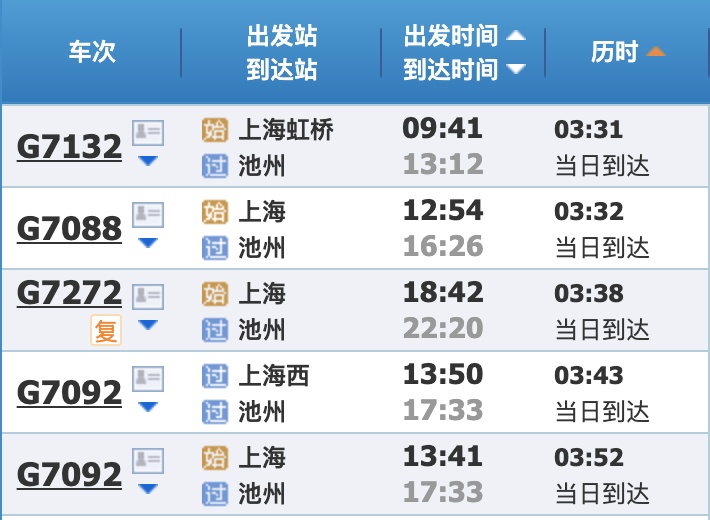Expand arrow under G7092 departing 13:41
The image size is (710, 520).
pyautogui.click(x=148, y=489)
